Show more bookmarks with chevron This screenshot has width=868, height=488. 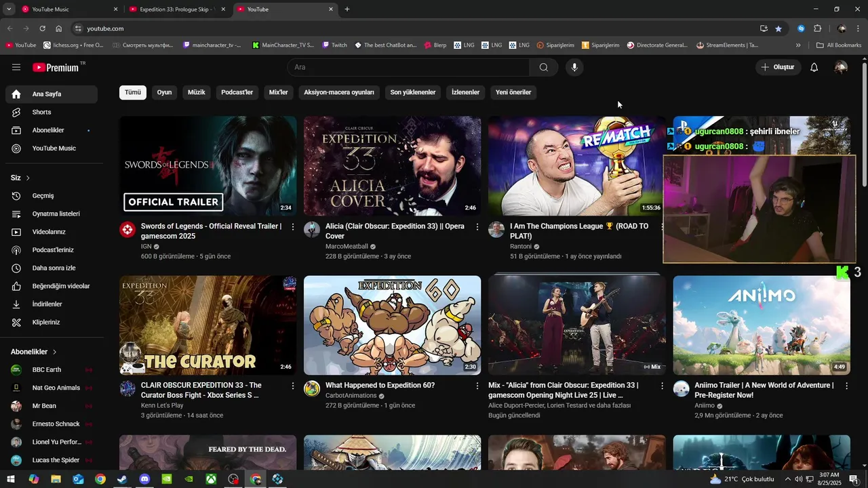pos(798,45)
